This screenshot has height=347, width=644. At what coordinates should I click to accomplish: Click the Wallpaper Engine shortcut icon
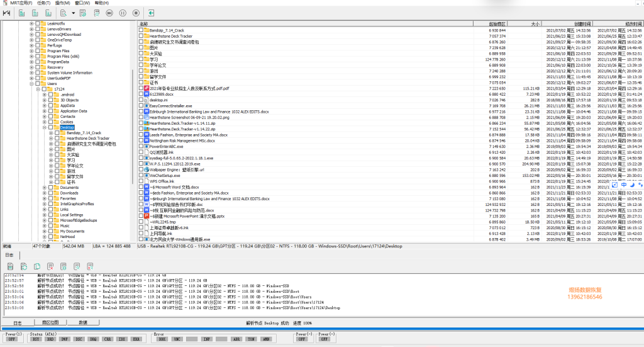tap(146, 169)
